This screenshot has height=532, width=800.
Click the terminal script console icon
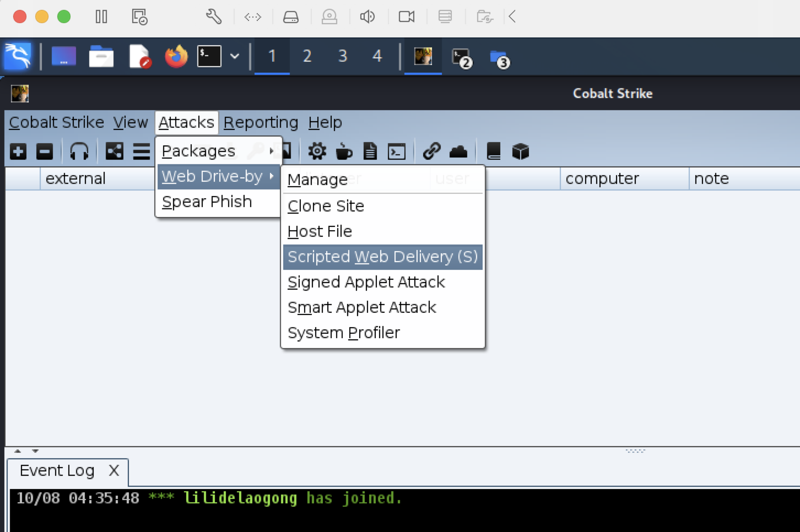coord(397,152)
